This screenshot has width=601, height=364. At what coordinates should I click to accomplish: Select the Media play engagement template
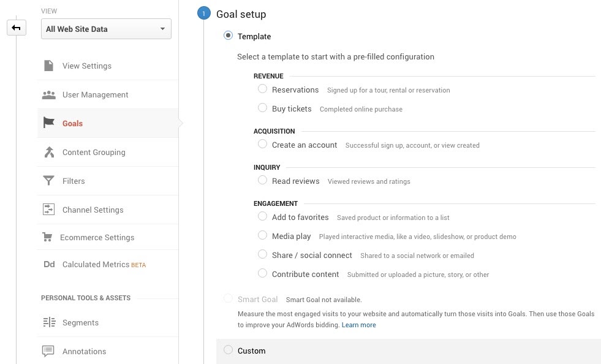[262, 235]
